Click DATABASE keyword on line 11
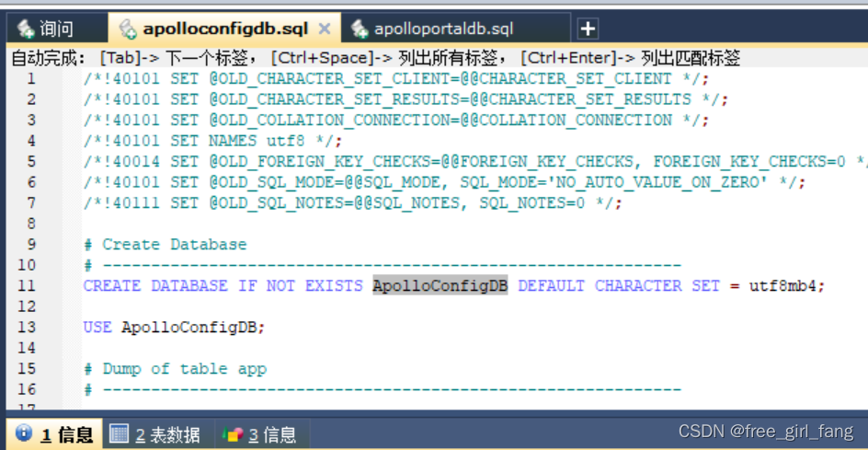868x450 pixels. pyautogui.click(x=189, y=286)
